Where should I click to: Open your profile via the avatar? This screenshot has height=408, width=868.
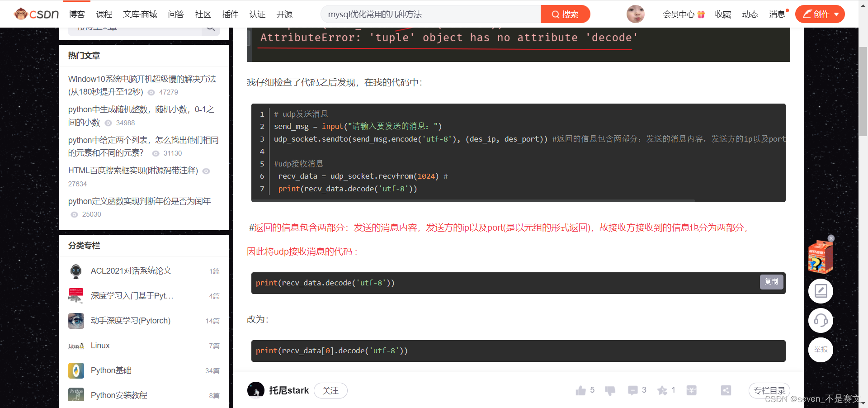(x=636, y=14)
